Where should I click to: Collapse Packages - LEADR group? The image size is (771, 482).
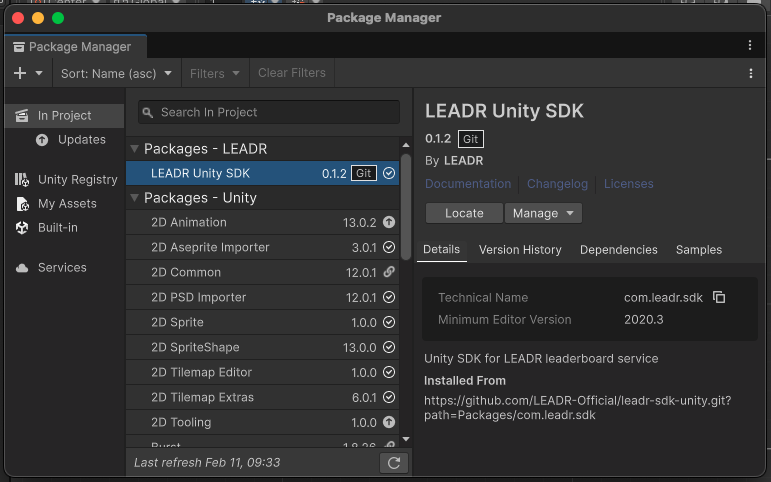[134, 149]
